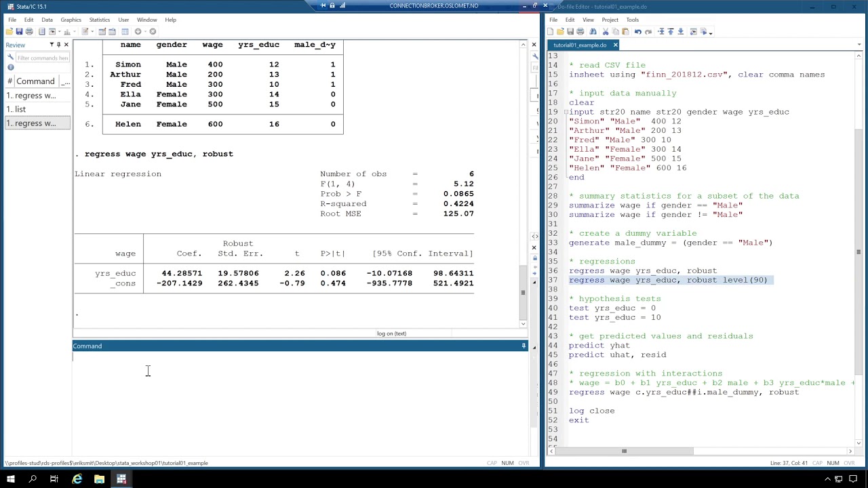868x488 pixels.
Task: Toggle bookmark icon in Do-file Editor
Action: [x=660, y=31]
